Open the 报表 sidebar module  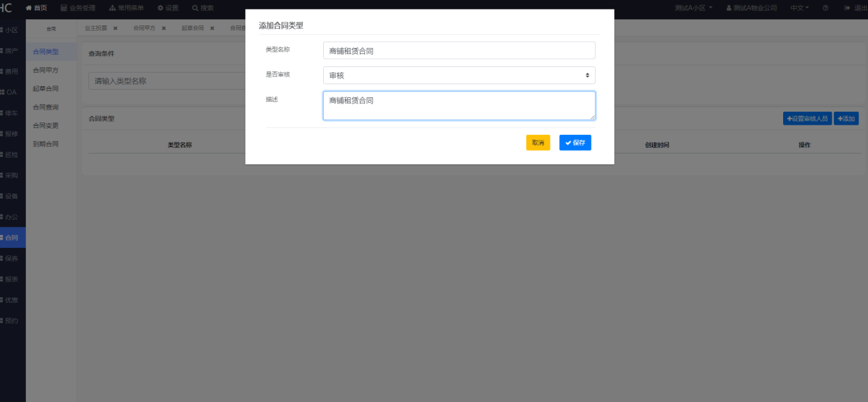12,279
